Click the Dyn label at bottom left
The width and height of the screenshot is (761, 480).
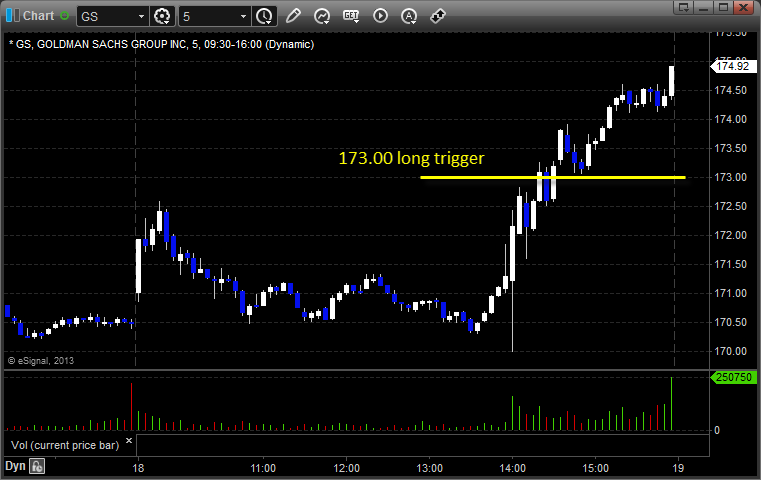(15, 466)
